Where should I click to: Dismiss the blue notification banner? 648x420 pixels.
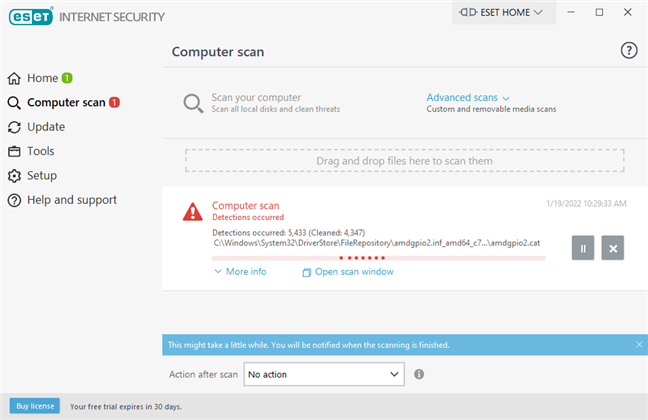coord(639,344)
